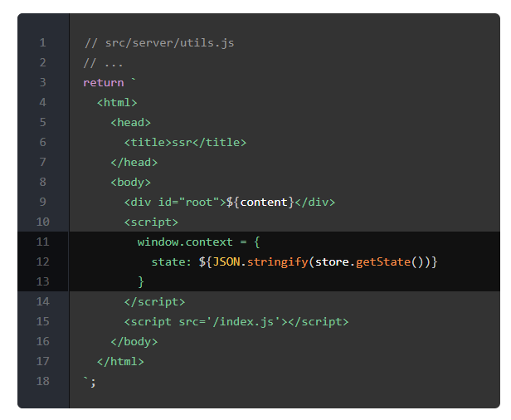Click line number 13 in the gutter
Screen dimensions: 511x420
pos(42,281)
